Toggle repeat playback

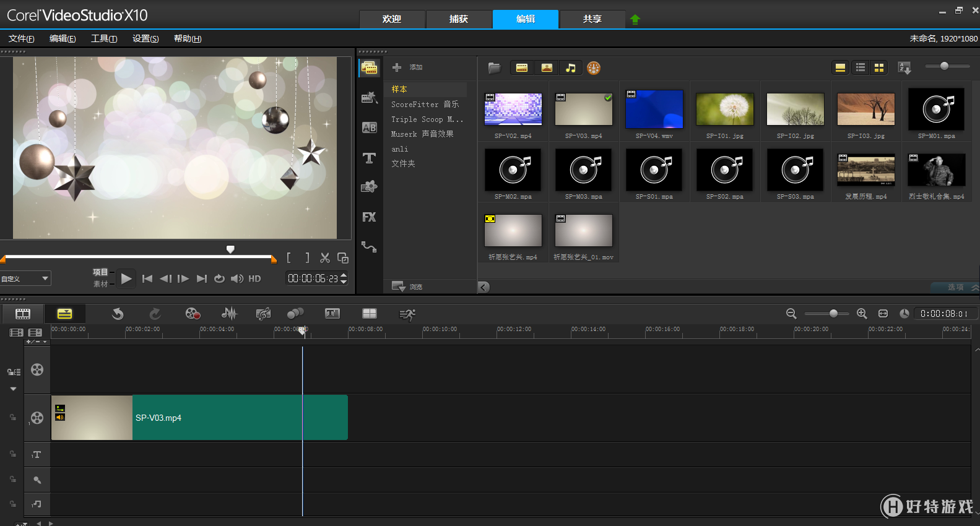[219, 278]
